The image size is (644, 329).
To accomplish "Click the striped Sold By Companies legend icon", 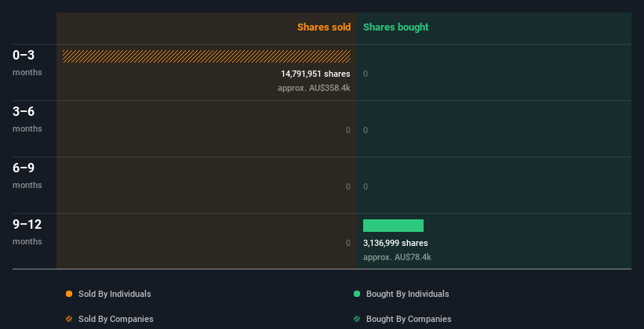I will tap(69, 319).
